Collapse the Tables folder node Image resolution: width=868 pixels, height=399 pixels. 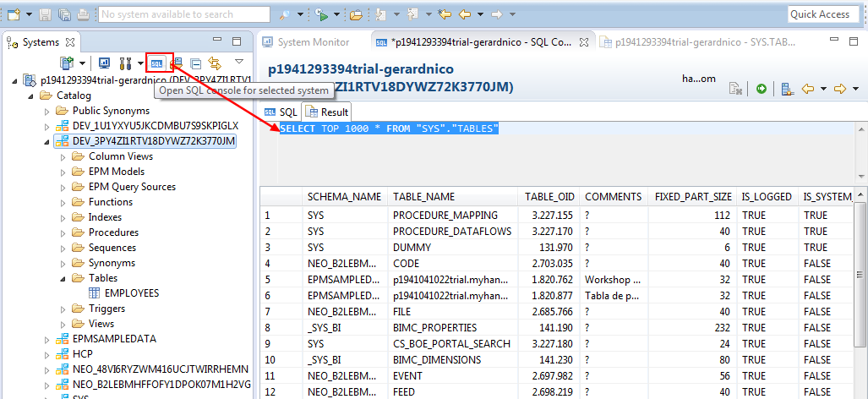point(63,278)
